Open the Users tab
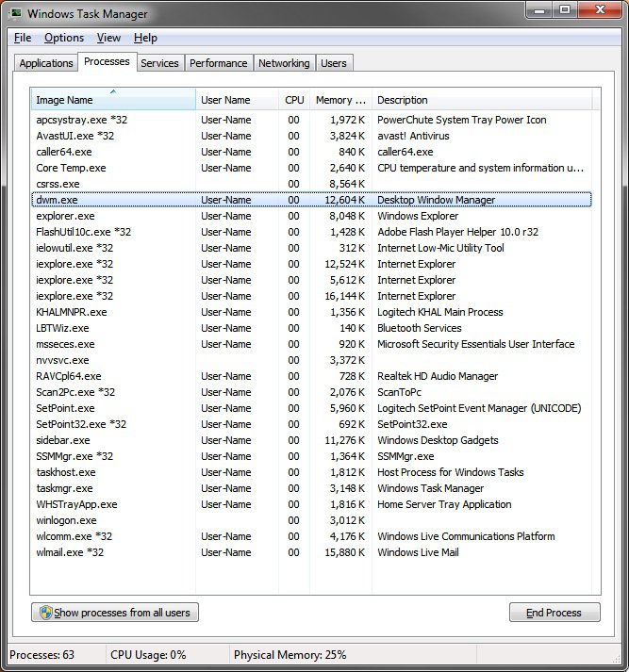Screen dimensions: 629x672 pos(334,63)
